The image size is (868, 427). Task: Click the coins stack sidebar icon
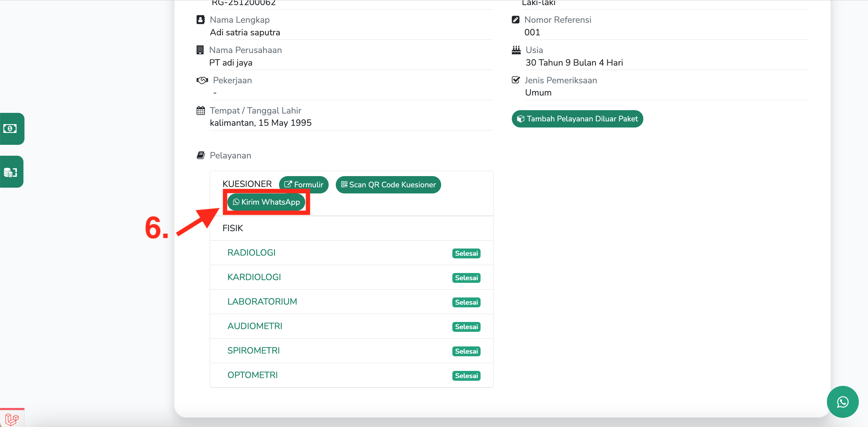10,172
